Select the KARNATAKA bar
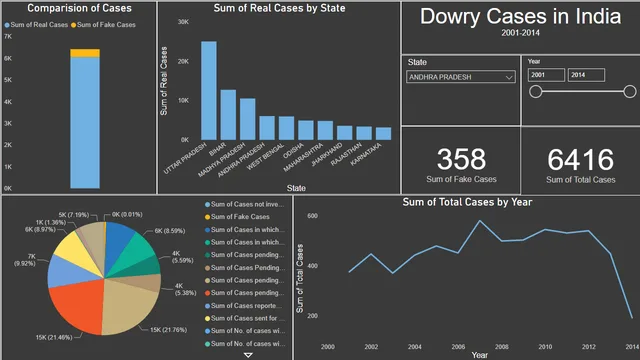This screenshot has height=360, width=640. tap(383, 134)
